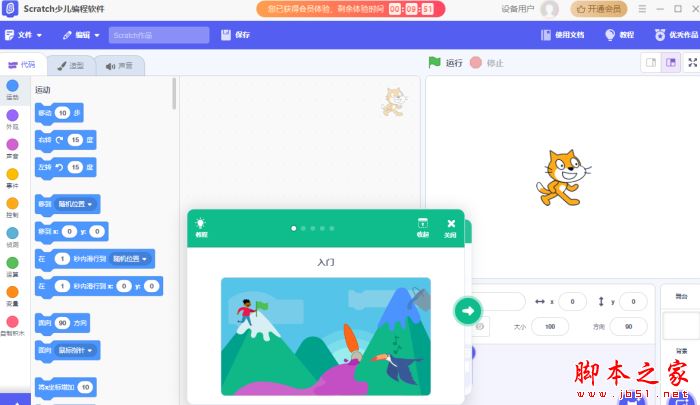Click the green flag run button
This screenshot has height=405, width=700.
pyautogui.click(x=434, y=62)
